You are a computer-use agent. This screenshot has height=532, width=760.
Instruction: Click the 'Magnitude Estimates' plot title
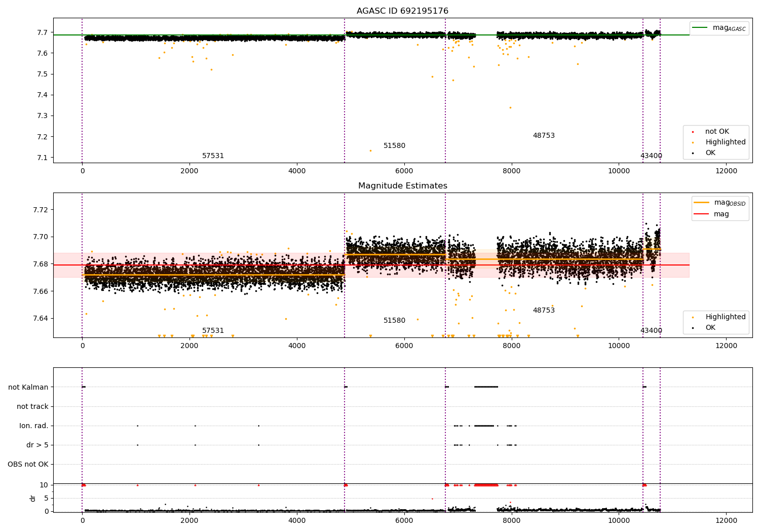pos(402,186)
